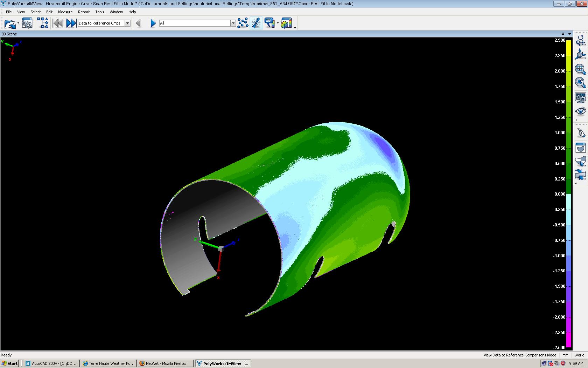Image resolution: width=588 pixels, height=368 pixels.
Task: Click the PolyWorks title bar app icon
Action: coord(4,4)
